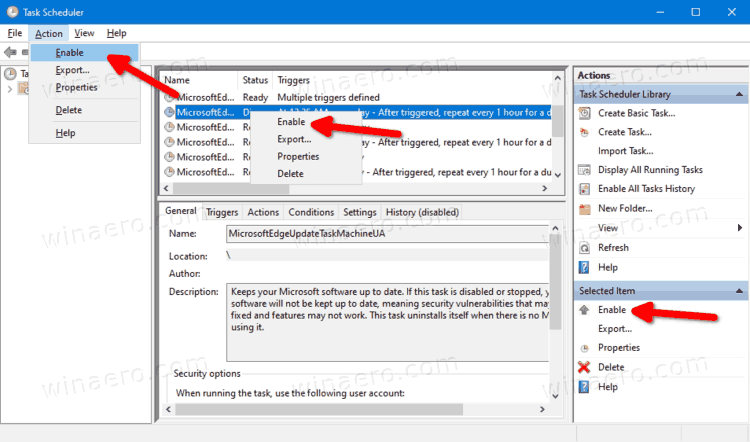Click the Display All Running Tasks icon
Viewport: 750px width, 442px height.
585,170
